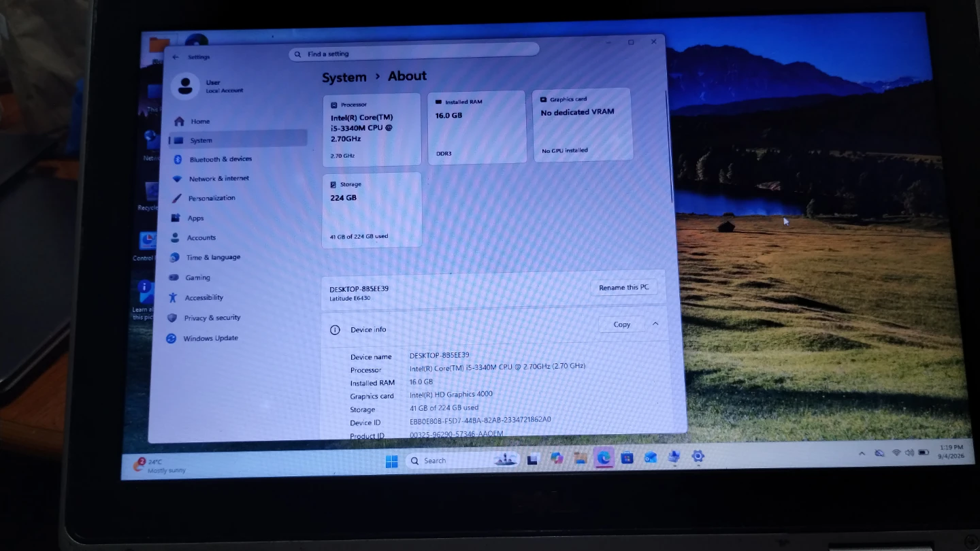Image resolution: width=980 pixels, height=551 pixels.
Task: Select the Latitude E6430 model text
Action: [x=350, y=299]
